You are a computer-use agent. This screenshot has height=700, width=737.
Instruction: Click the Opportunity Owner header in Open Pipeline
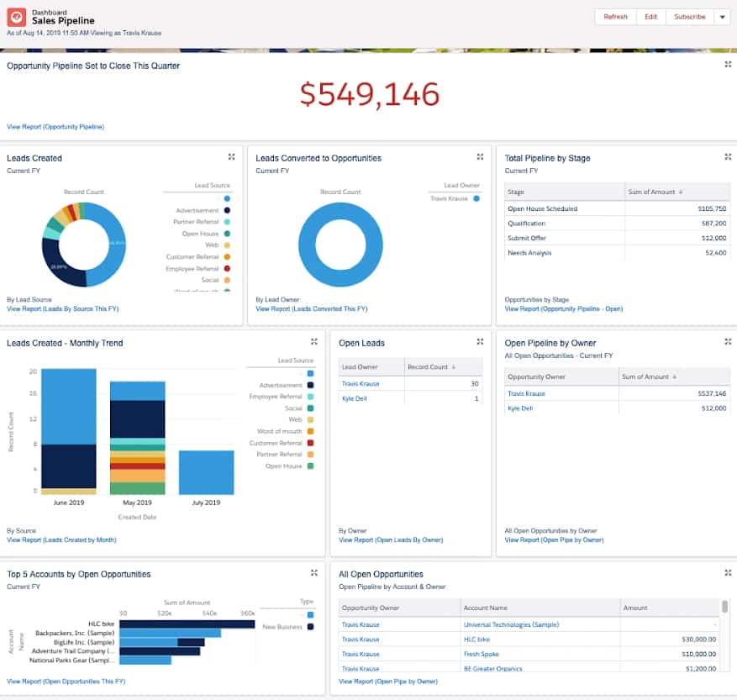click(x=561, y=376)
